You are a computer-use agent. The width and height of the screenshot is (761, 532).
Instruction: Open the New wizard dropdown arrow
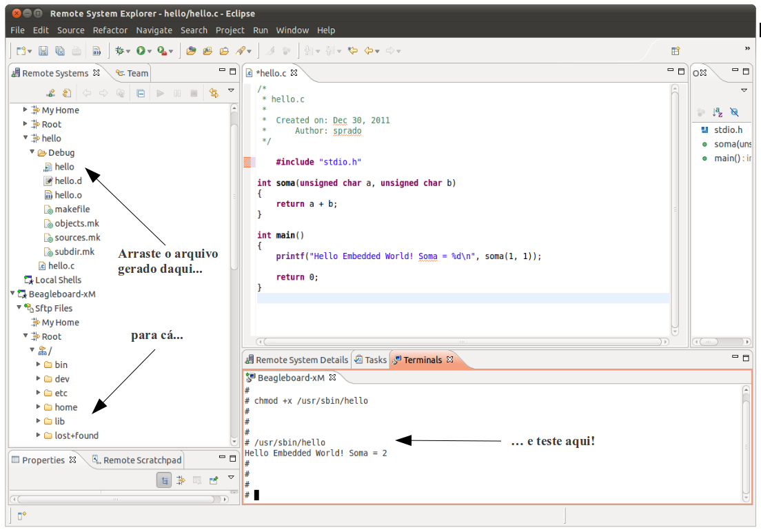coord(30,52)
